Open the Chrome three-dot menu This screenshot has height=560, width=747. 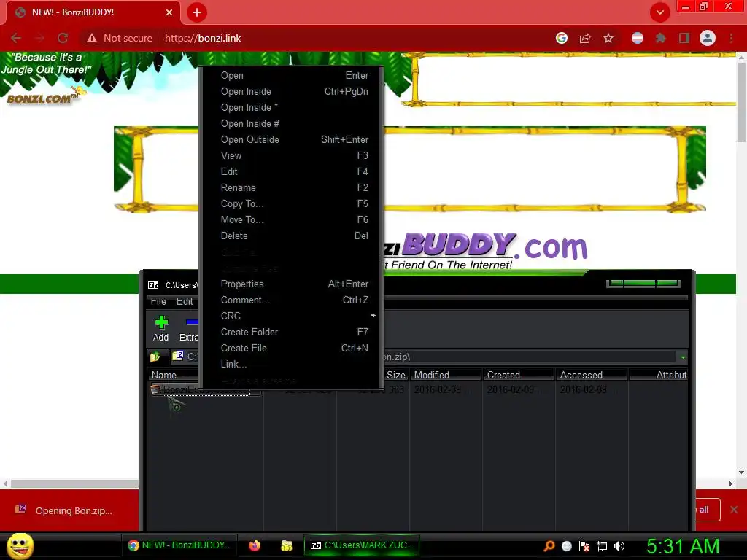point(731,38)
